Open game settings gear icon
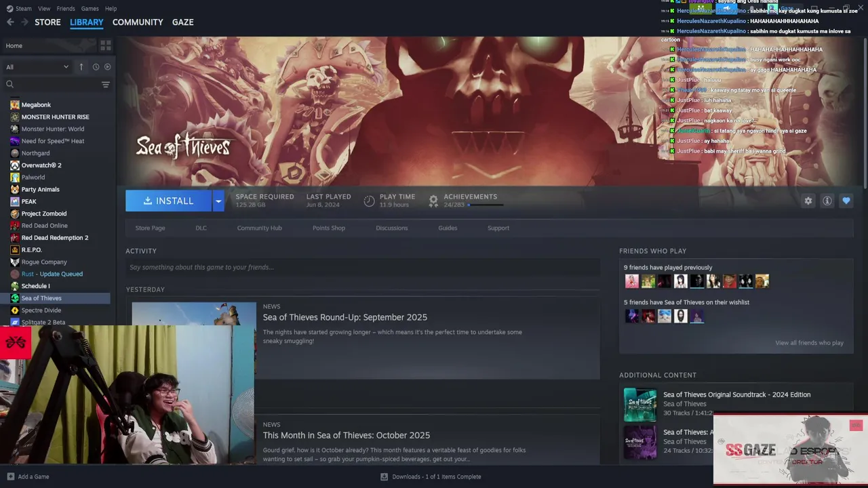The width and height of the screenshot is (868, 488). click(808, 201)
